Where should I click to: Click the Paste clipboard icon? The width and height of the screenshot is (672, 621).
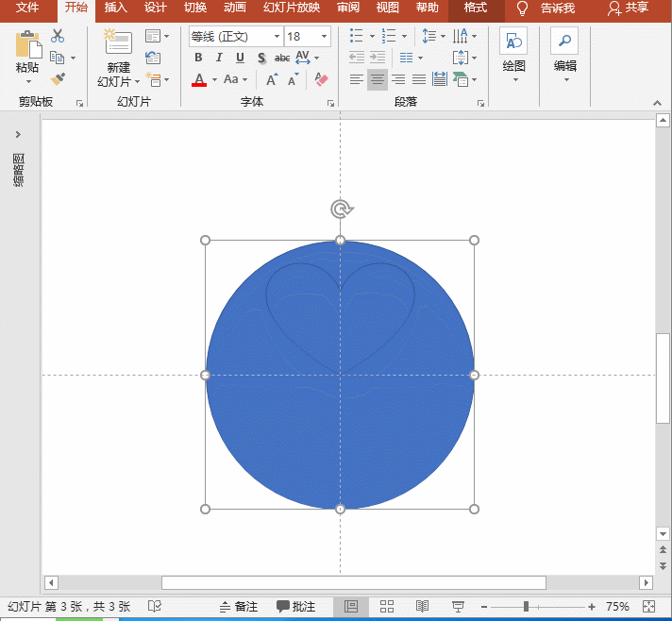(28, 44)
